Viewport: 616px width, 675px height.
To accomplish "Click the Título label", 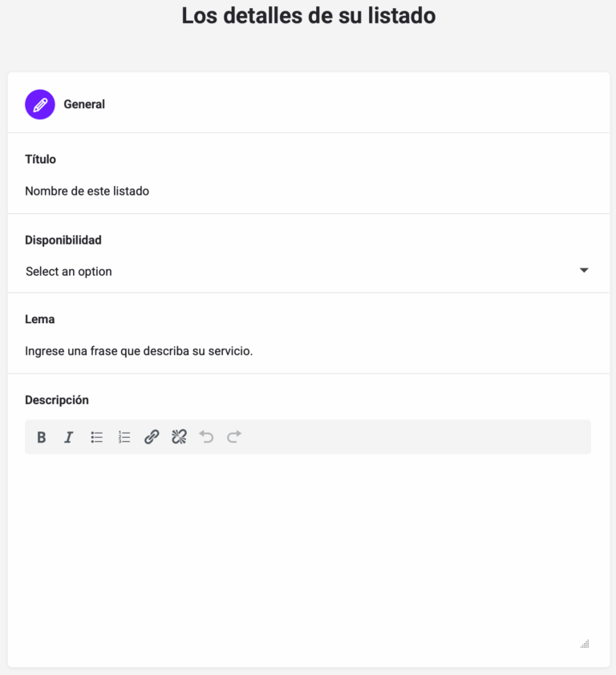I will click(40, 160).
